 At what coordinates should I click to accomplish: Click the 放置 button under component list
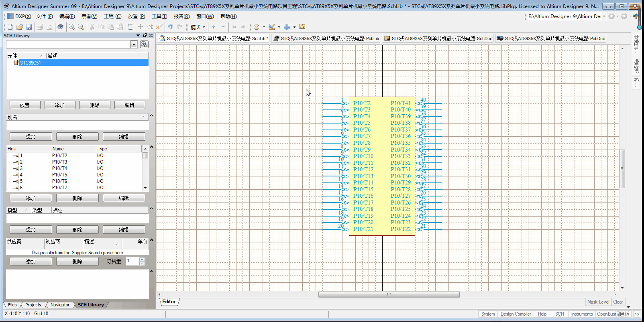pos(25,105)
